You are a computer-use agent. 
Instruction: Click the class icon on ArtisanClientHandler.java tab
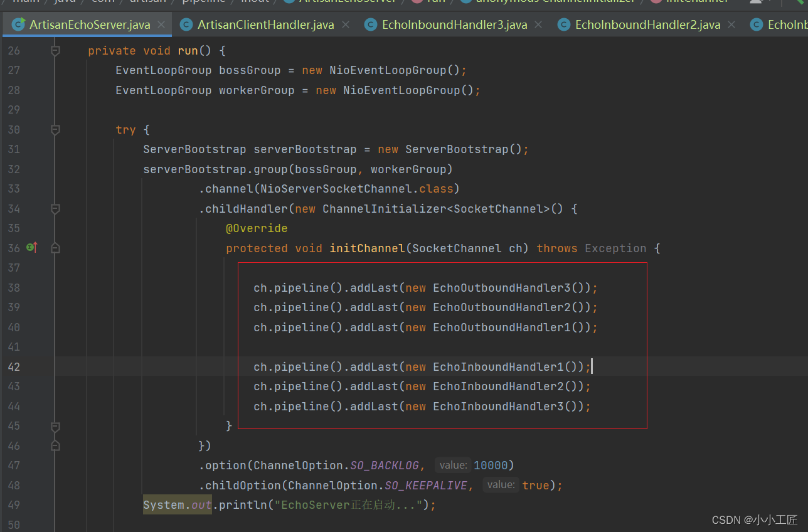[186, 25]
